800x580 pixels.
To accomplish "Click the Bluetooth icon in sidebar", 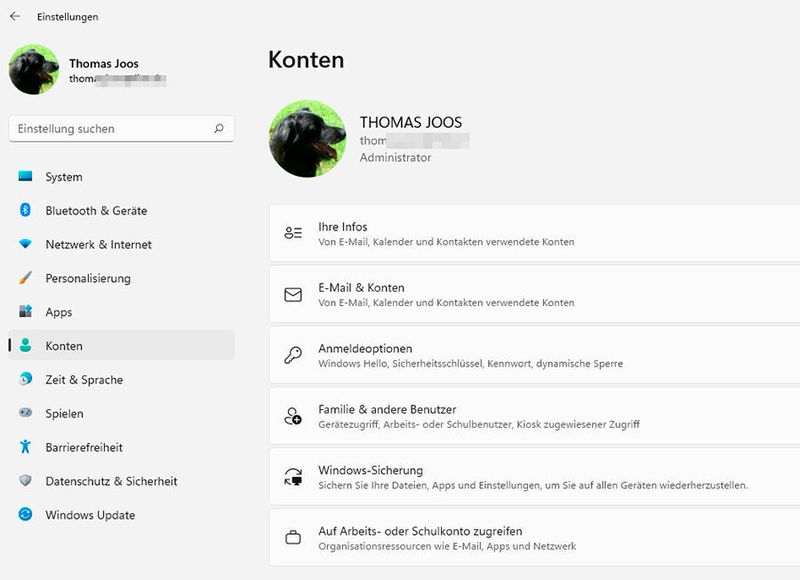I will point(25,210).
